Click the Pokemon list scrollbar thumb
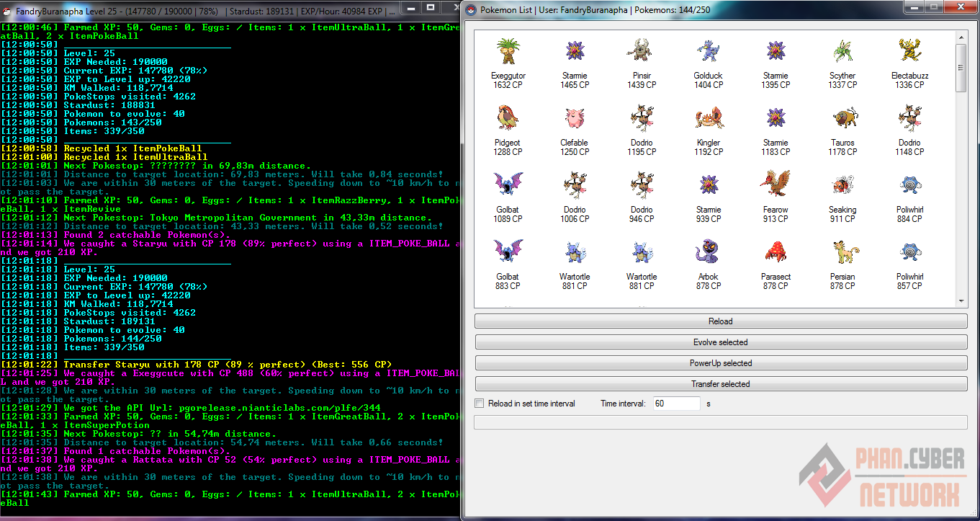Viewport: 980px width, 521px height. [x=961, y=68]
